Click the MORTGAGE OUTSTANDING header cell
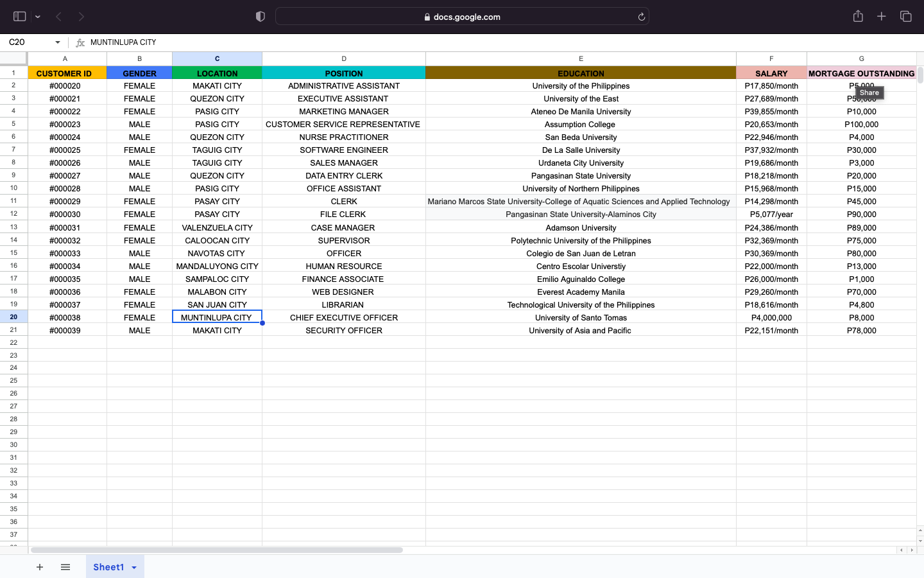This screenshot has width=924, height=578. (x=862, y=73)
